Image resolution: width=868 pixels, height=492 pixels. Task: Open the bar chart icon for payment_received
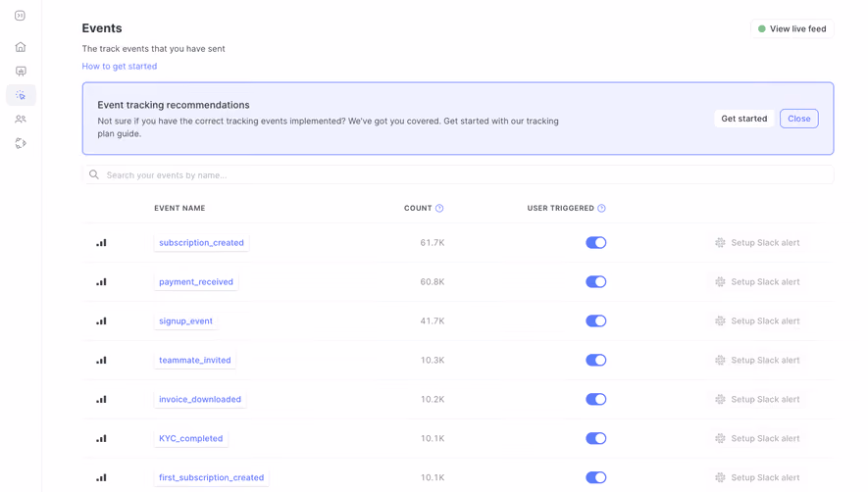(x=101, y=281)
